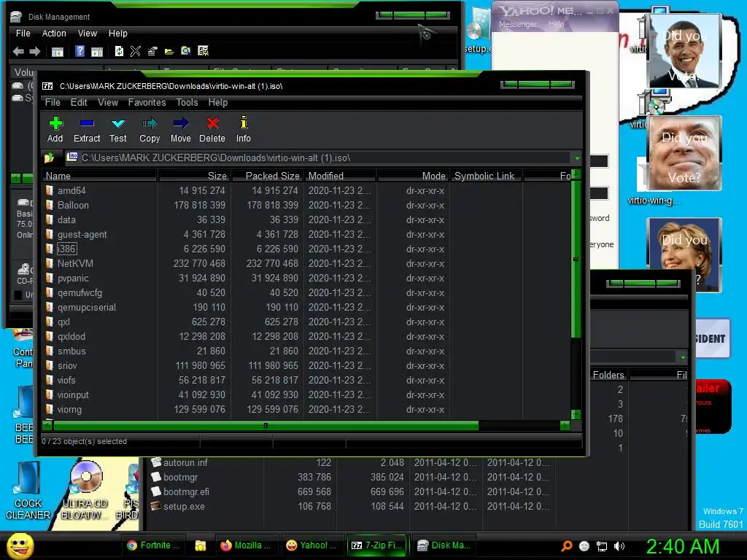
Task: Select the viorng folder row
Action: tap(307, 409)
